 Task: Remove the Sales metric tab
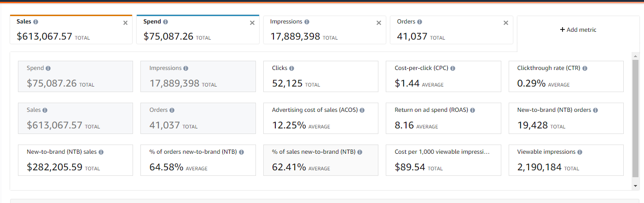point(125,23)
